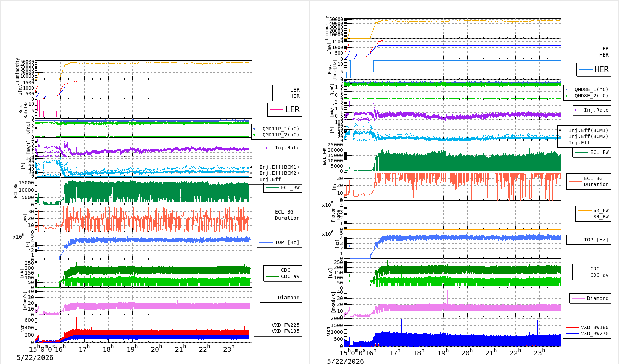
Task: Select the 'VXD_BW270' legend entry
Action: 587,333
